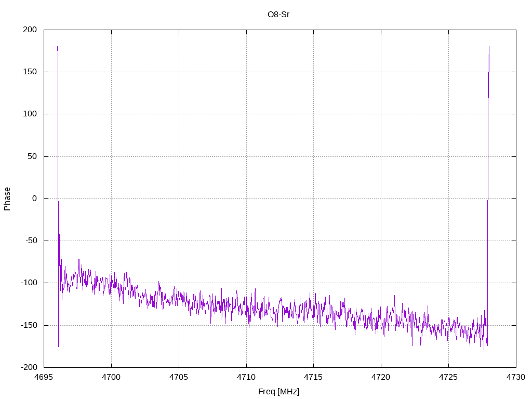532x399 pixels.
Task: Click the y-axis tick label -150
Action: (x=29, y=325)
